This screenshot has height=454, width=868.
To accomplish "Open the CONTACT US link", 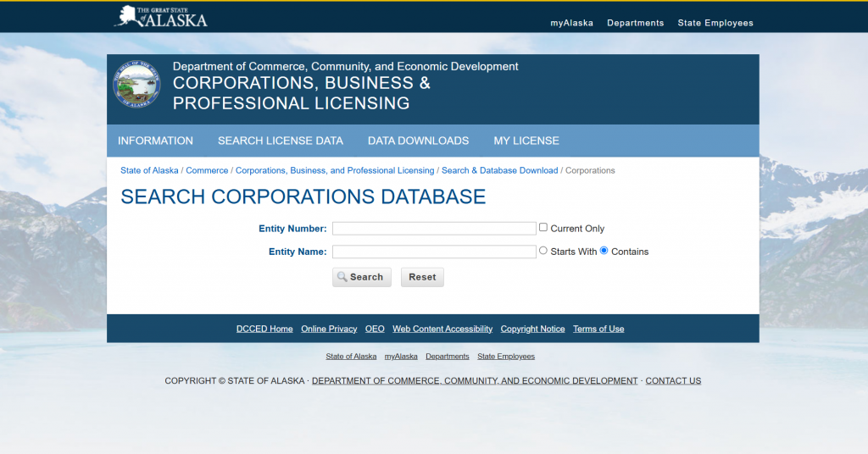I will tap(673, 380).
